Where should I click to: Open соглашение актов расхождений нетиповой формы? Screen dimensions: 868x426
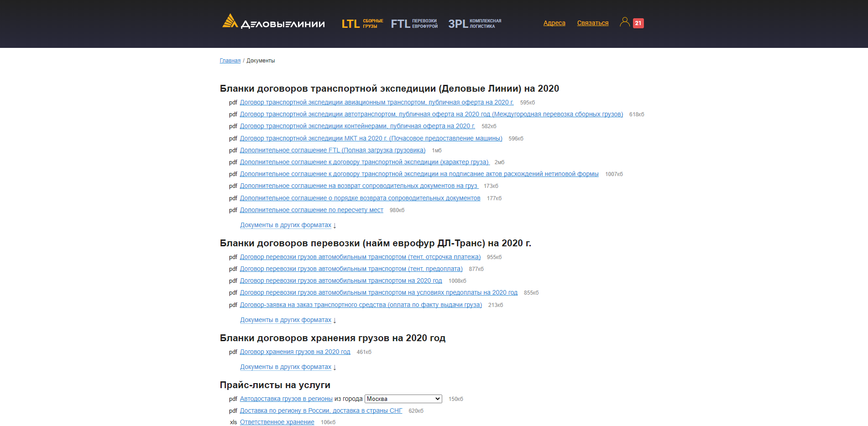pyautogui.click(x=419, y=174)
